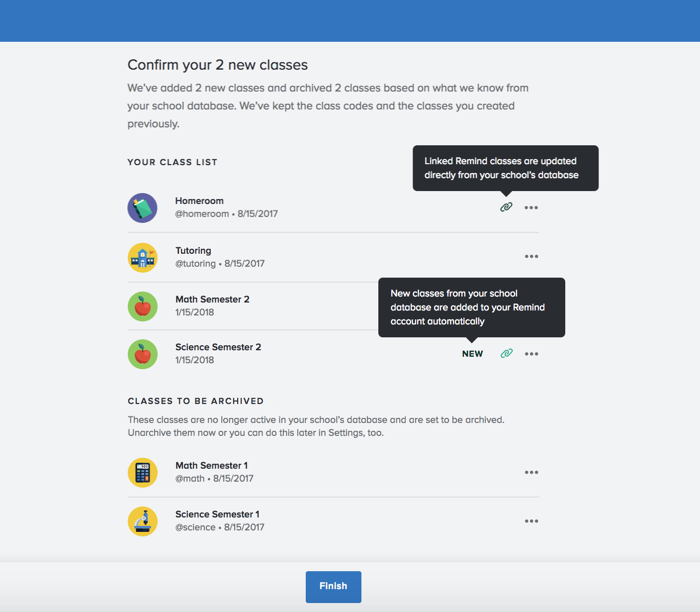Click the Homeroom class book avatar
700x612 pixels.
point(142,208)
